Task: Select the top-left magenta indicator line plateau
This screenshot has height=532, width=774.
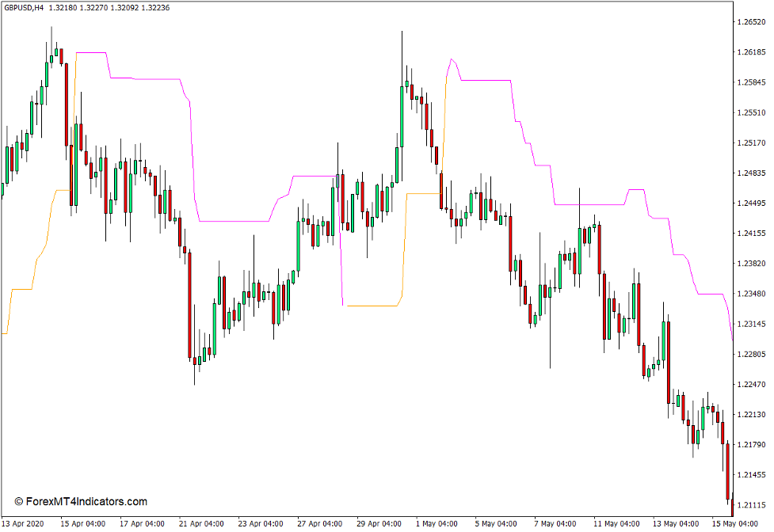Action: click(91, 53)
